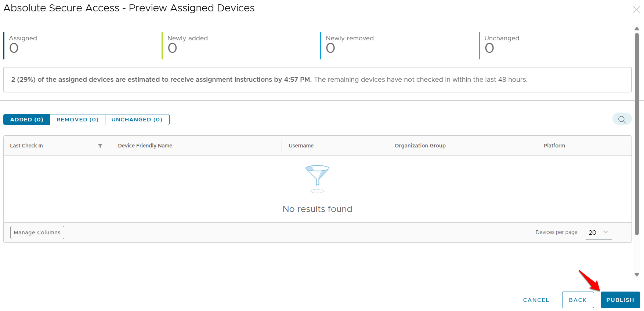Viewport: 644px width, 311px height.
Task: Sort by the Last Check In column
Action: point(26,146)
